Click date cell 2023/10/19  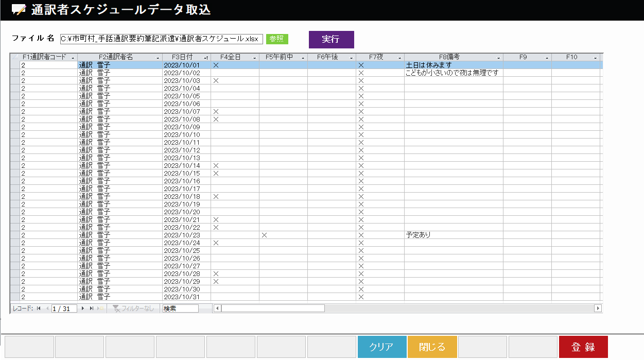pos(187,204)
